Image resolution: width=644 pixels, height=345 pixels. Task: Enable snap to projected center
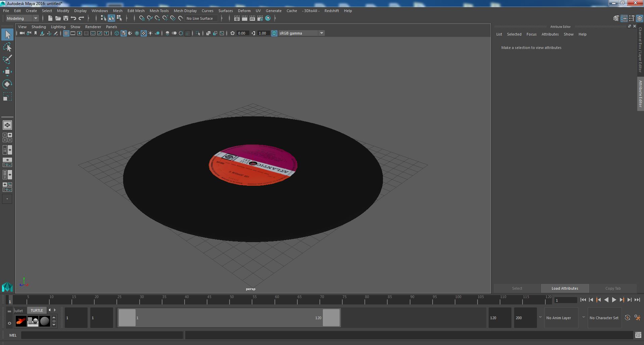coord(165,18)
